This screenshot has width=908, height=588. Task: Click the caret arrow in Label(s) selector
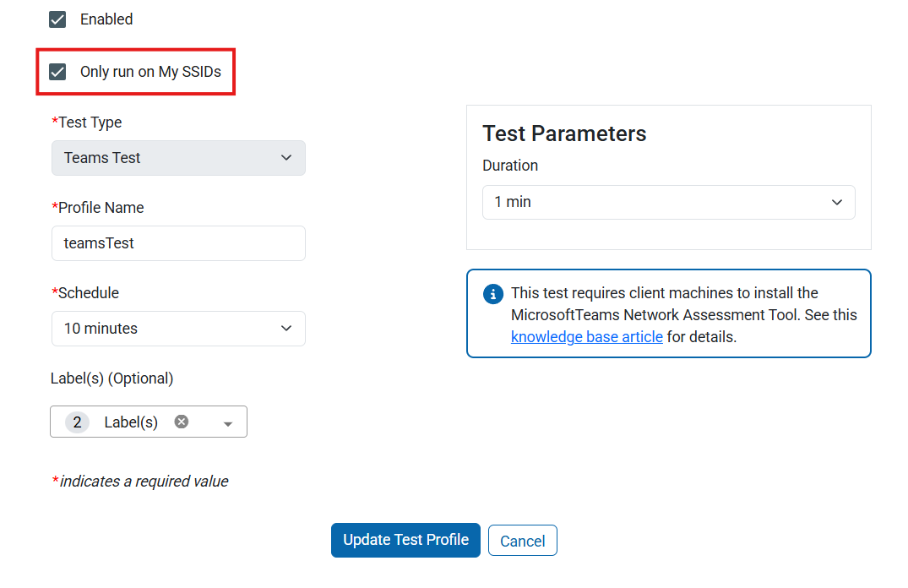coord(228,424)
